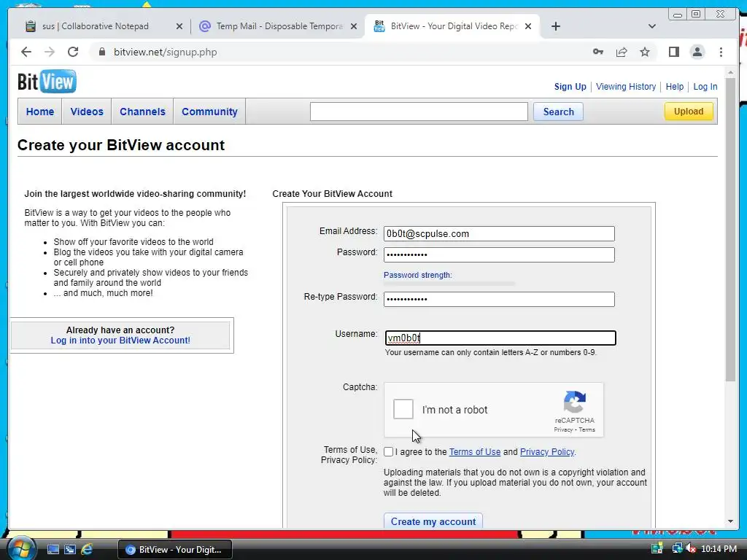
Task: Click the password strength bar
Action: (449, 284)
